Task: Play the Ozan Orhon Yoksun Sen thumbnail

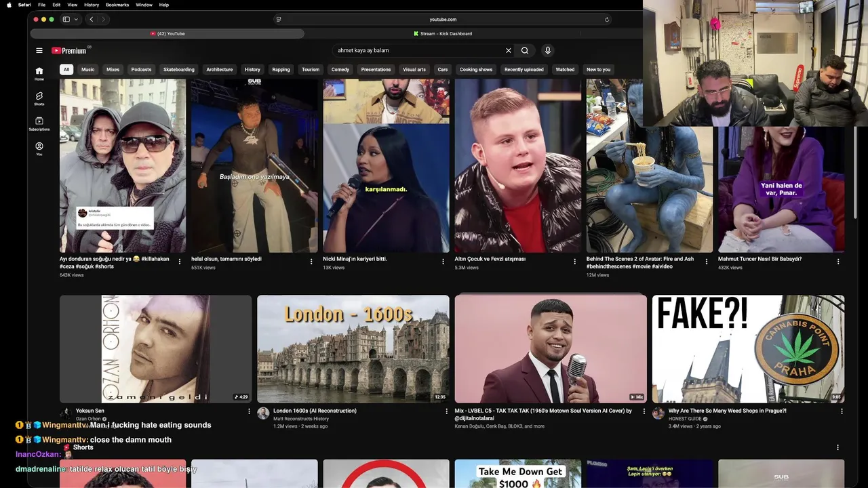Action: pos(155,349)
